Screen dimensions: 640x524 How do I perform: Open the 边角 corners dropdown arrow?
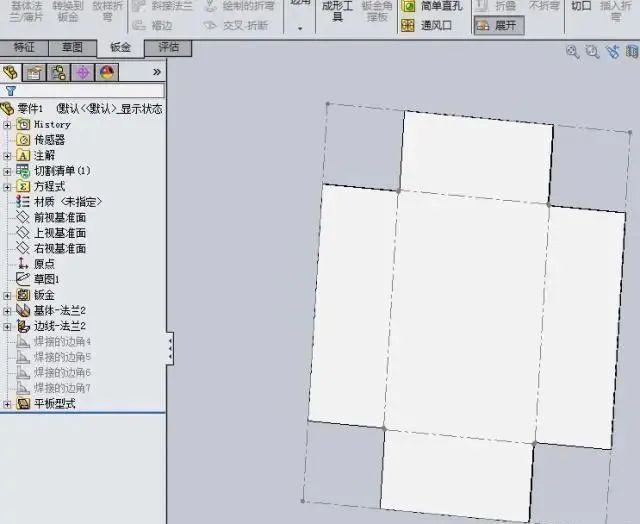click(300, 29)
